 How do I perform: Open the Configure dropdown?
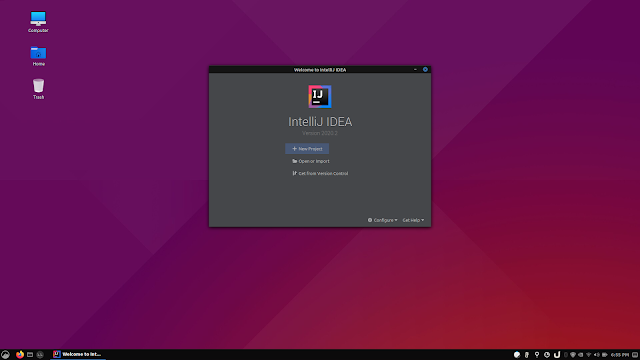point(382,220)
